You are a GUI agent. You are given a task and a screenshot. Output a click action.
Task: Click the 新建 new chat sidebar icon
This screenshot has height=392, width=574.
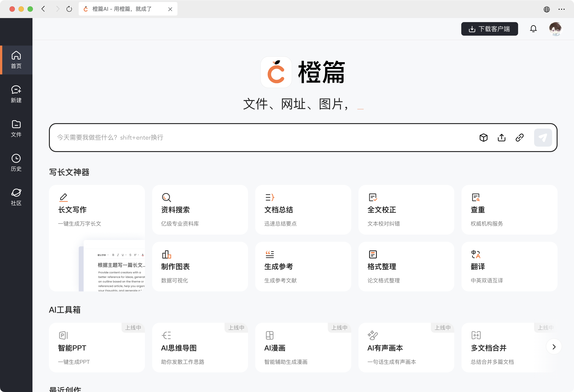[16, 90]
